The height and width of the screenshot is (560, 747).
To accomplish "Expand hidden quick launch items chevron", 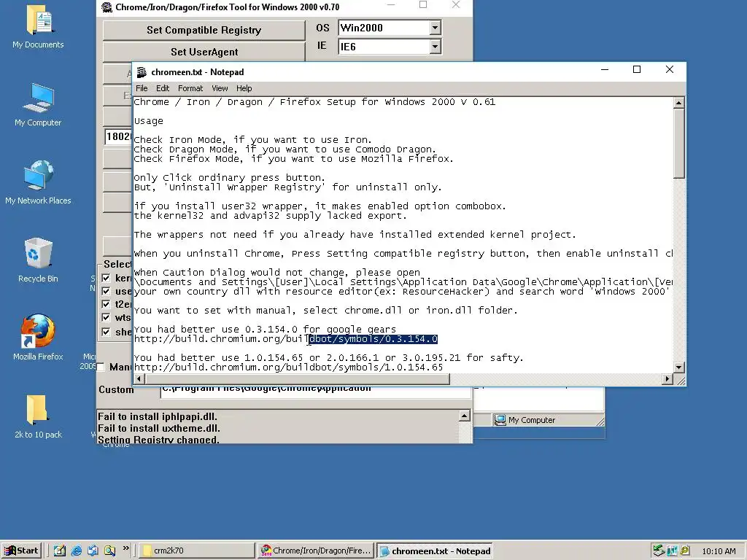I will [125, 548].
